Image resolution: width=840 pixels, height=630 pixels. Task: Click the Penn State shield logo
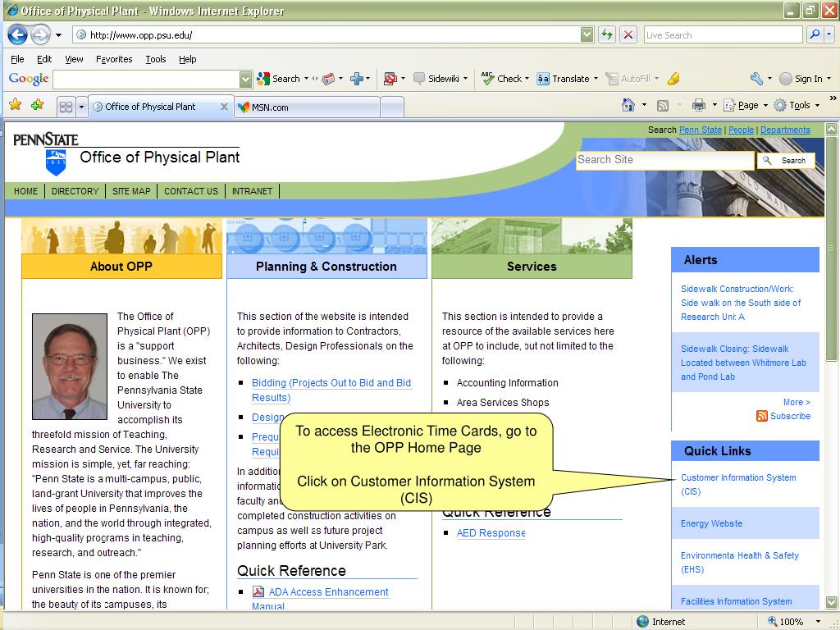pos(56,162)
